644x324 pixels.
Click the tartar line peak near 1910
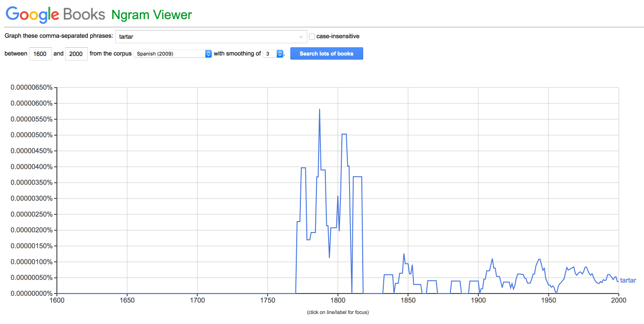tap(492, 259)
